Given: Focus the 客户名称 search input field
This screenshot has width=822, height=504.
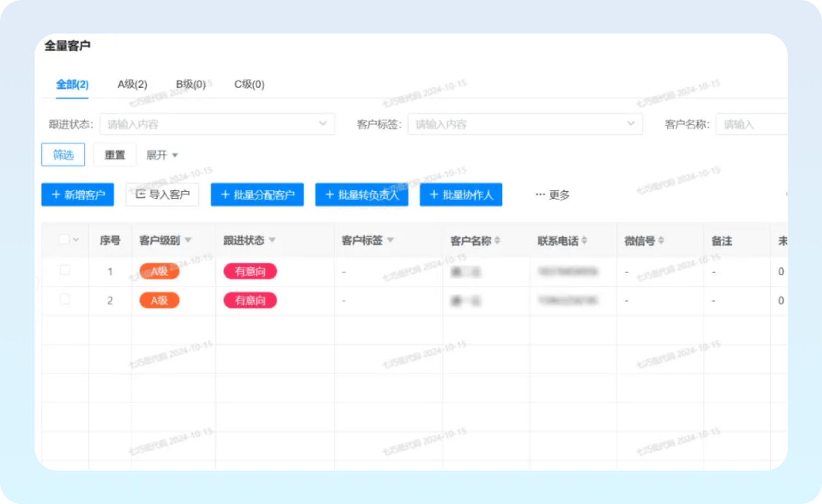Looking at the screenshot, I should pos(751,124).
